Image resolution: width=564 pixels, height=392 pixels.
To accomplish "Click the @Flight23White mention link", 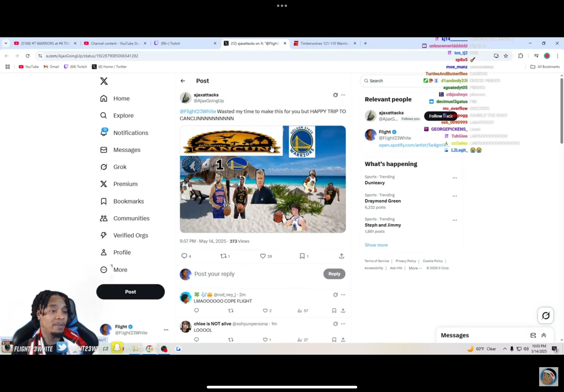I will pyautogui.click(x=198, y=111).
